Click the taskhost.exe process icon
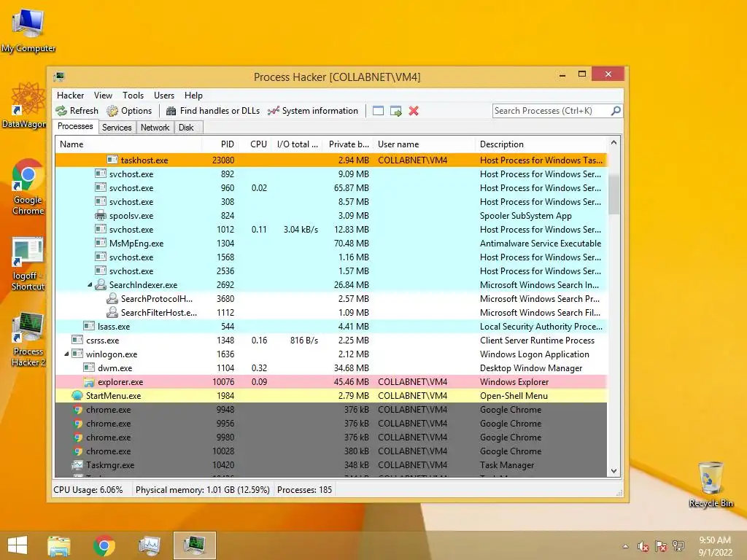 tap(112, 160)
